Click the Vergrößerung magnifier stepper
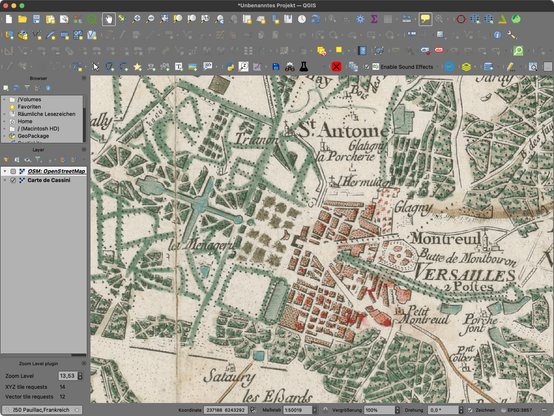This screenshot has height=416, width=554. pyautogui.click(x=397, y=410)
